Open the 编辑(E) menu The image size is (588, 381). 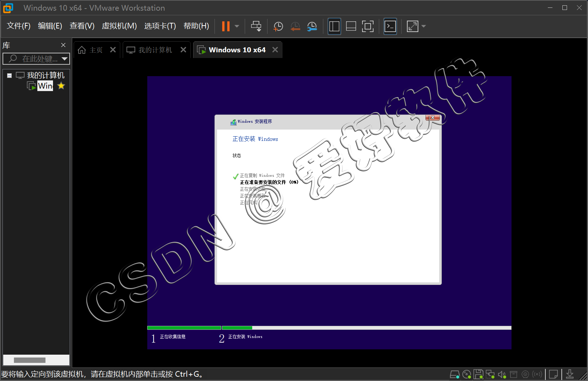pos(50,26)
